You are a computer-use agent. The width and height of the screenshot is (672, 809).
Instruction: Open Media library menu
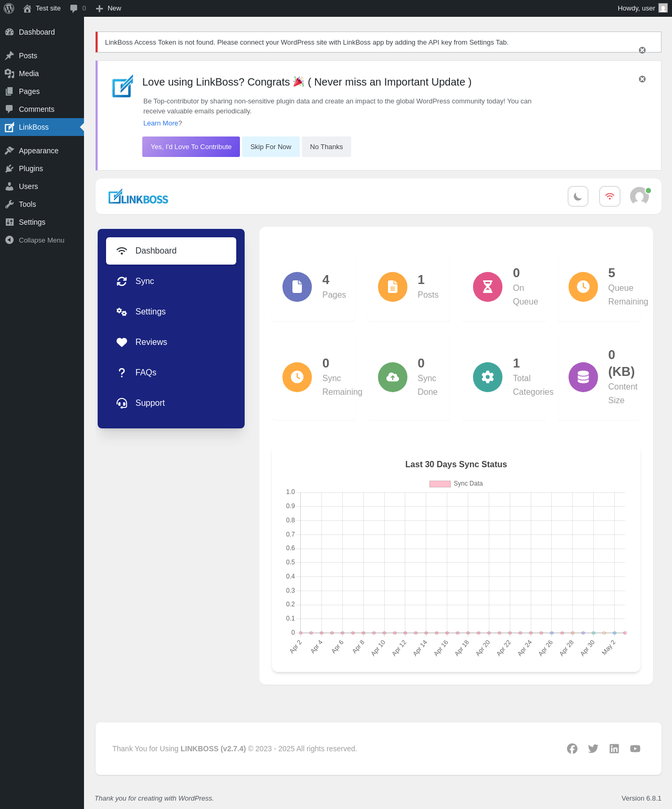pos(42,73)
